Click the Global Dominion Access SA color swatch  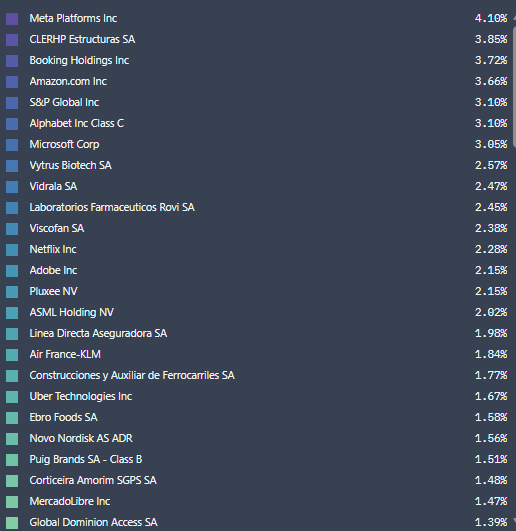point(12,523)
